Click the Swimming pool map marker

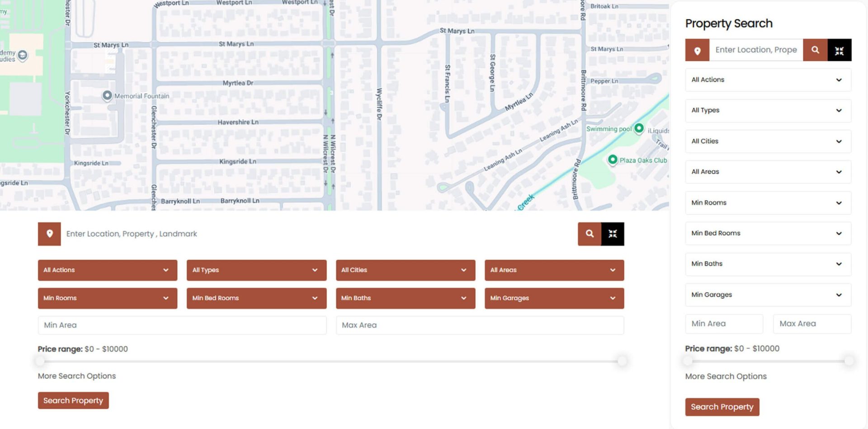[x=638, y=128]
